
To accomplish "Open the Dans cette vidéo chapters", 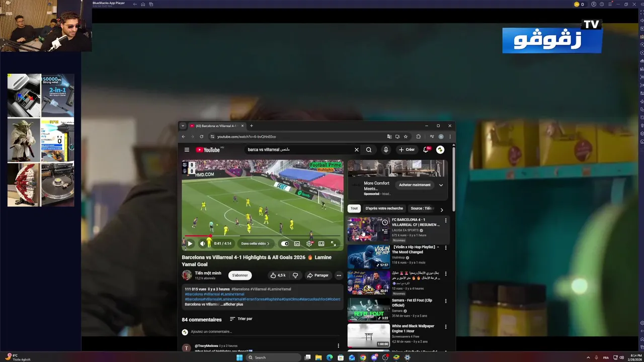I will 255,244.
